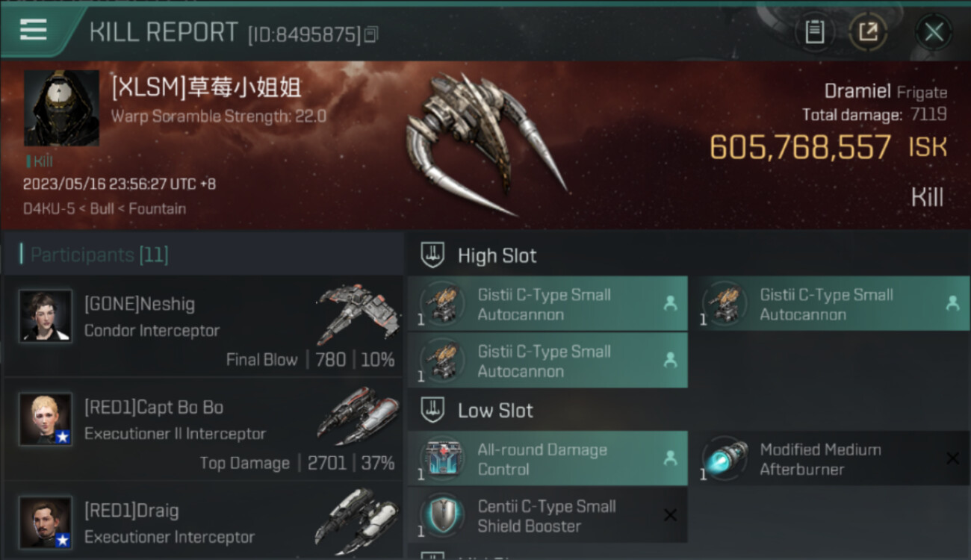Select Modified Medium Afterburner module
The height and width of the screenshot is (560, 971).
tap(830, 458)
